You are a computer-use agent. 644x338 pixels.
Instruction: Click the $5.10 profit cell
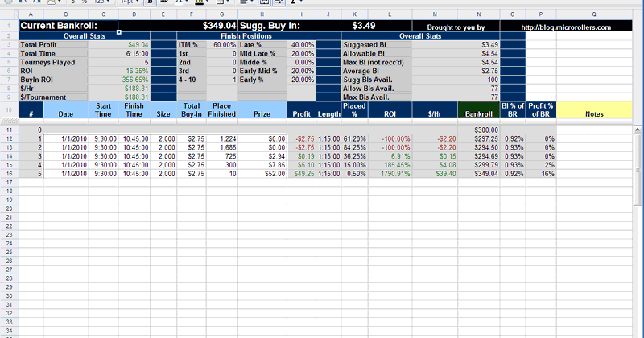301,165
